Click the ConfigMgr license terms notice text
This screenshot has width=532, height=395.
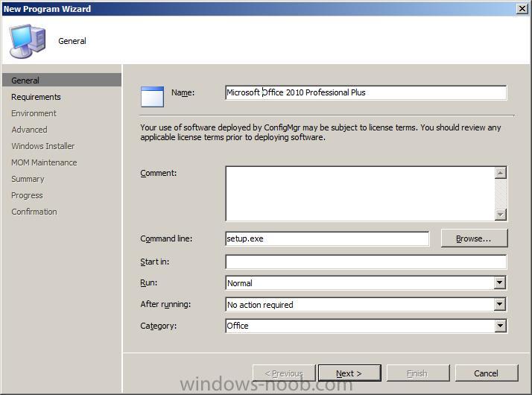point(320,133)
